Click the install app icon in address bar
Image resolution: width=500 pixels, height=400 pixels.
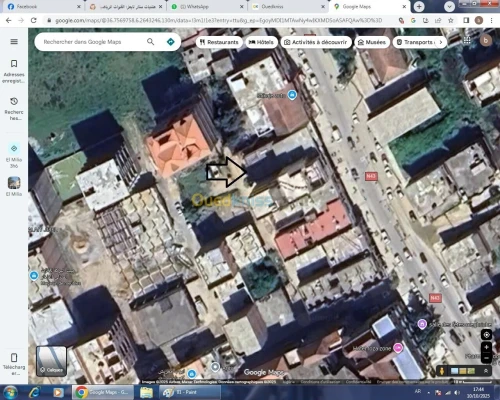(x=426, y=20)
